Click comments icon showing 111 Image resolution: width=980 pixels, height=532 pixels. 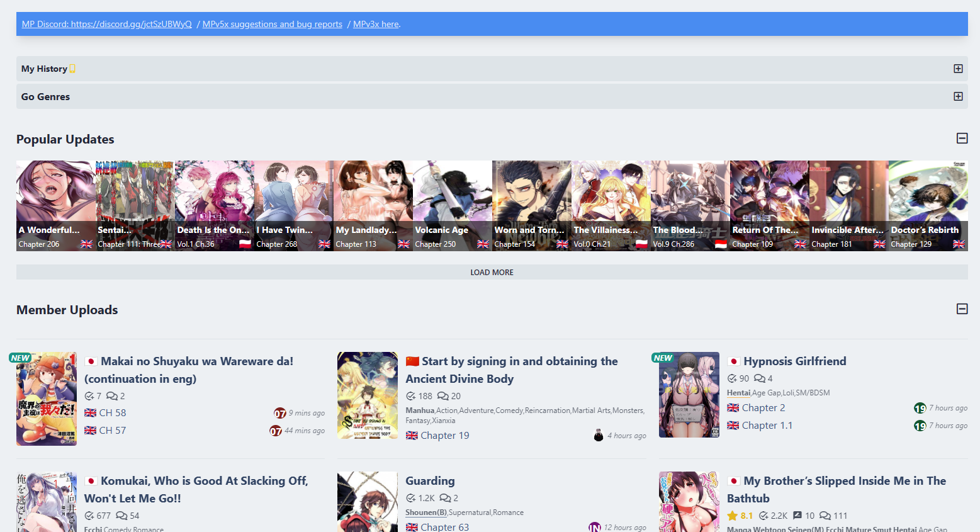825,516
